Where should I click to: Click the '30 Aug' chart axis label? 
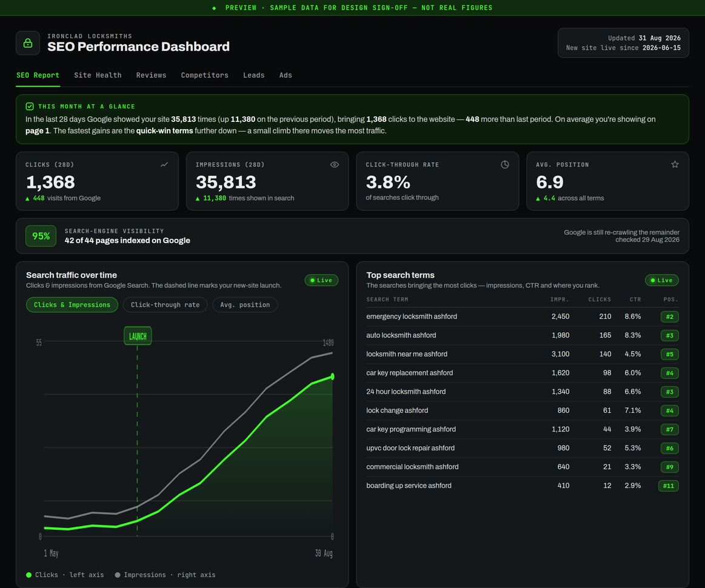(324, 553)
